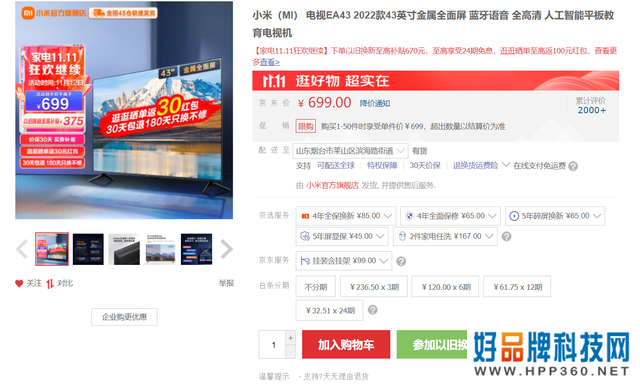Select fourth thumbnail with mountain landscape TV
Viewport: 640px width, 384px height.
[x=160, y=249]
